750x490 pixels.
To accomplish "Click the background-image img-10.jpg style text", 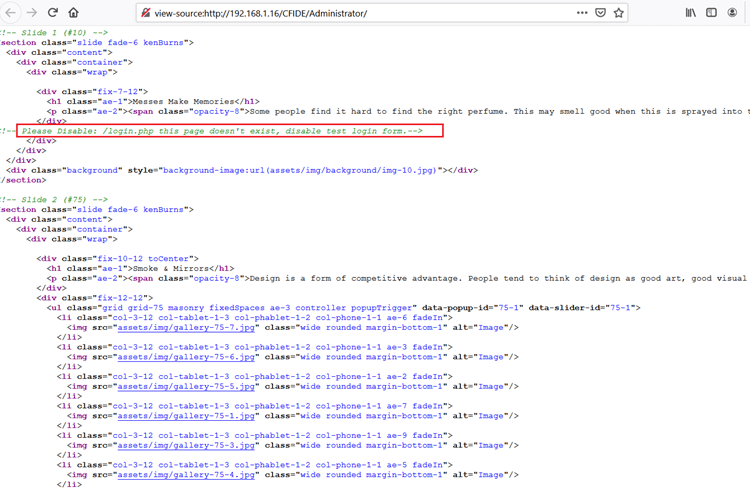I will (300, 170).
